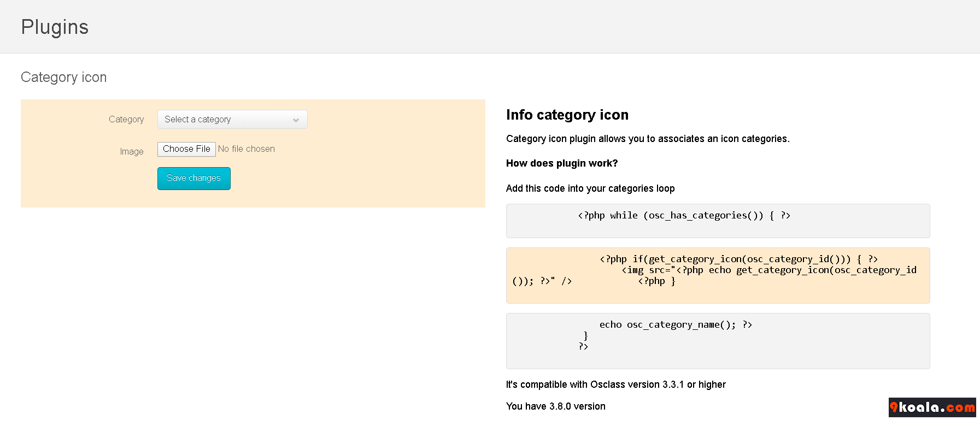Click the You have 3.8.0 version text

555,406
